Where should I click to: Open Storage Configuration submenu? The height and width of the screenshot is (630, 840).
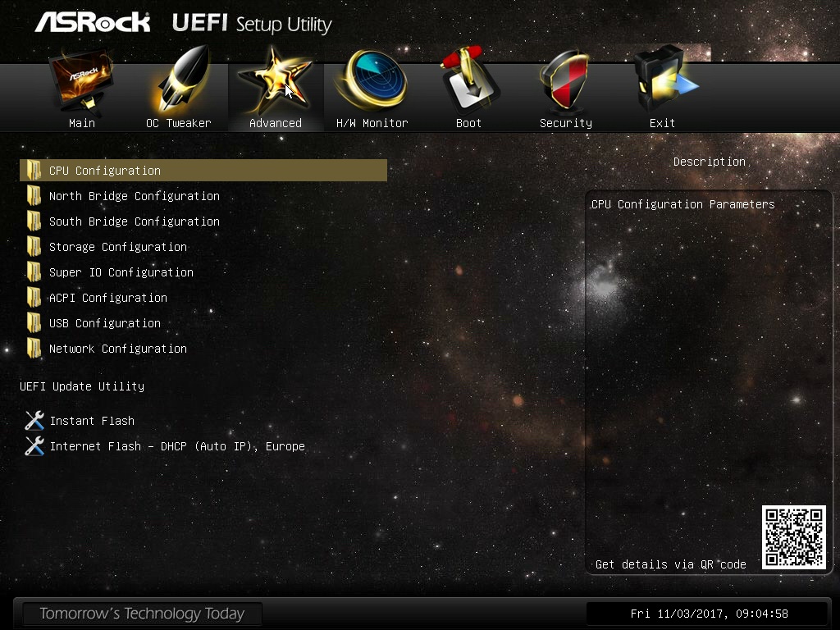coord(118,247)
